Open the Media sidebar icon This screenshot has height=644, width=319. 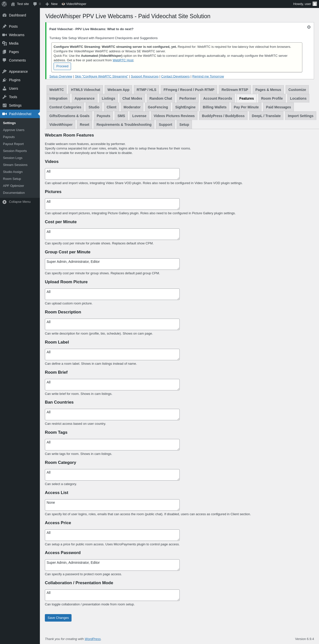click(x=4, y=44)
